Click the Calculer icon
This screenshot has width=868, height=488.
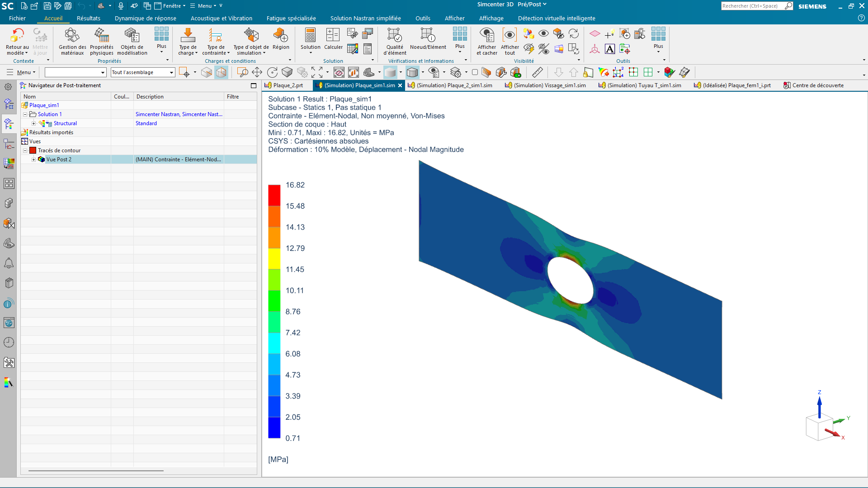[x=333, y=35]
